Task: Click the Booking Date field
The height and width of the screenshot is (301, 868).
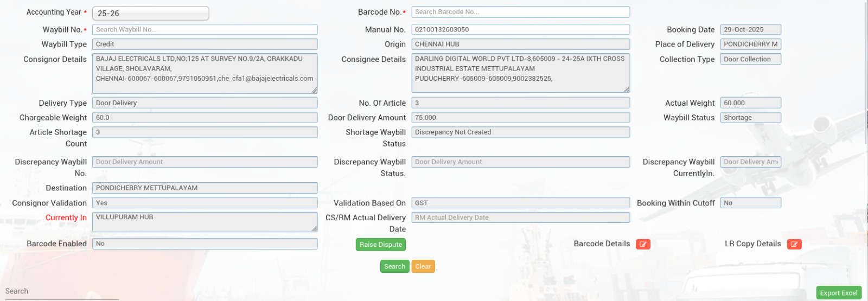Action: [x=750, y=30]
